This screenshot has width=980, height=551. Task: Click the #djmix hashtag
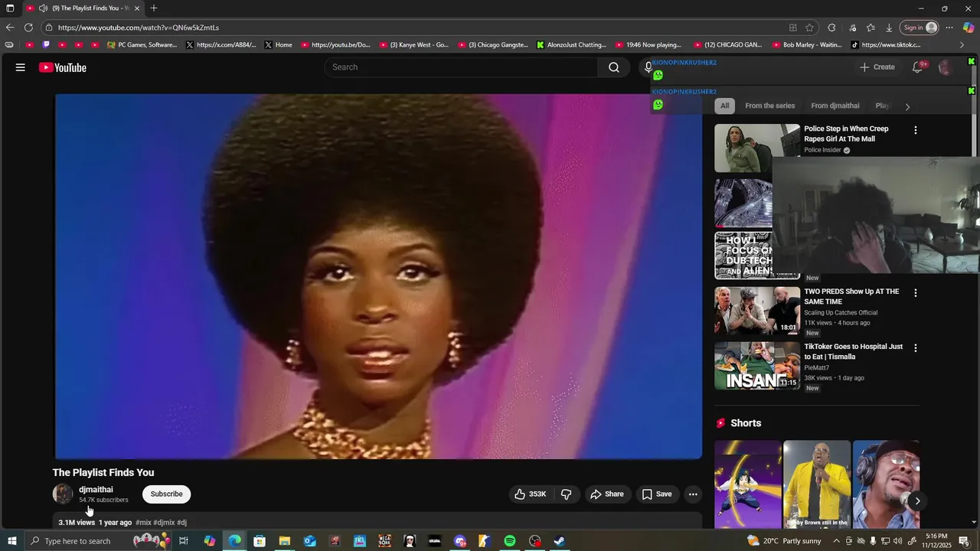tap(164, 523)
